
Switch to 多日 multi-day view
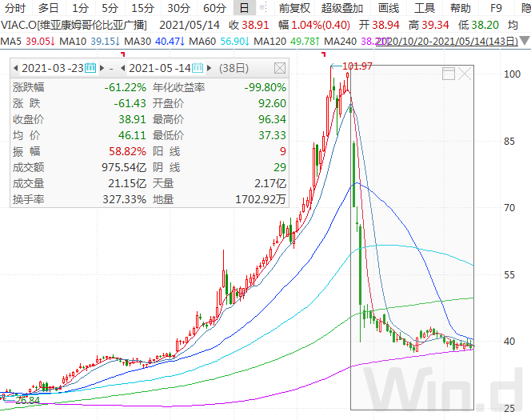tap(48, 7)
